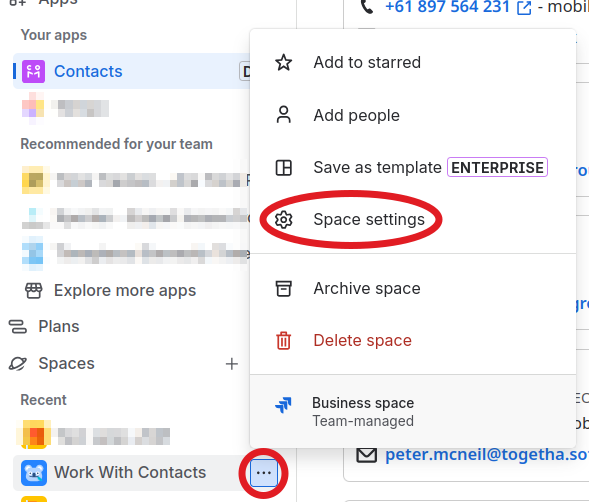This screenshot has width=589, height=502.
Task: Click the Business space label
Action: pos(363,403)
